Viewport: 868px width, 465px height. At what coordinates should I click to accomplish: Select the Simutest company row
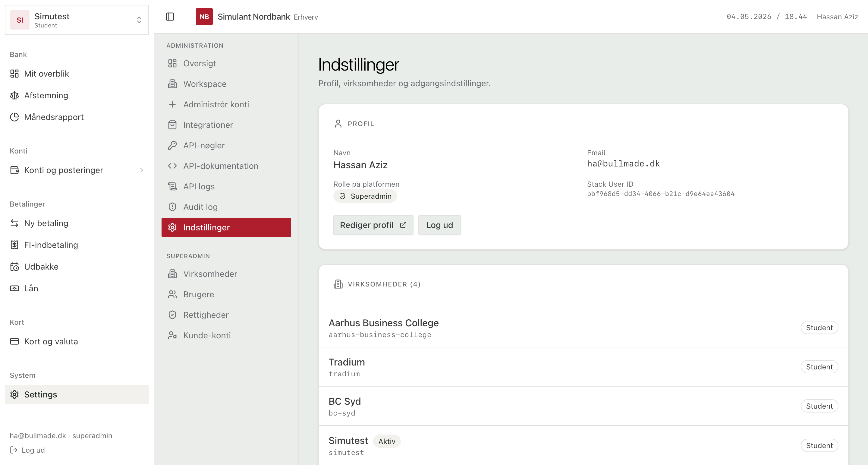pyautogui.click(x=583, y=445)
